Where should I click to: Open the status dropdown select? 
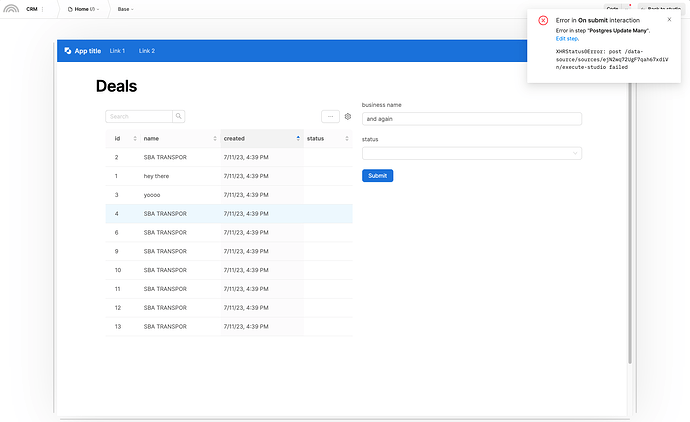click(471, 153)
